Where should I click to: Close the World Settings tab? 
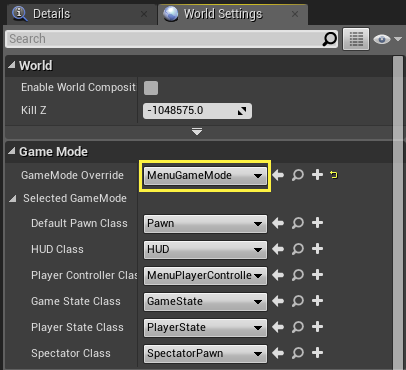[295, 14]
